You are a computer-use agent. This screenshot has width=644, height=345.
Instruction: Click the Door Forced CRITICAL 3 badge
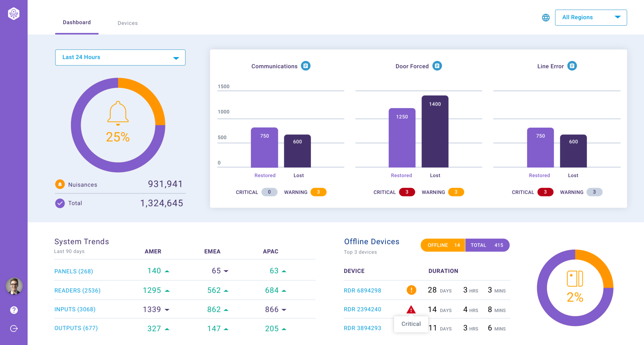click(x=407, y=192)
